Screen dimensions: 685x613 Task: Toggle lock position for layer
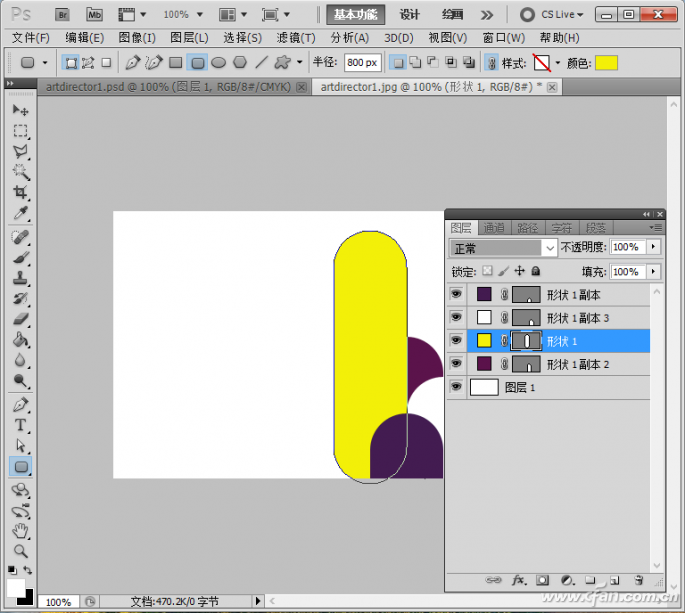(519, 271)
